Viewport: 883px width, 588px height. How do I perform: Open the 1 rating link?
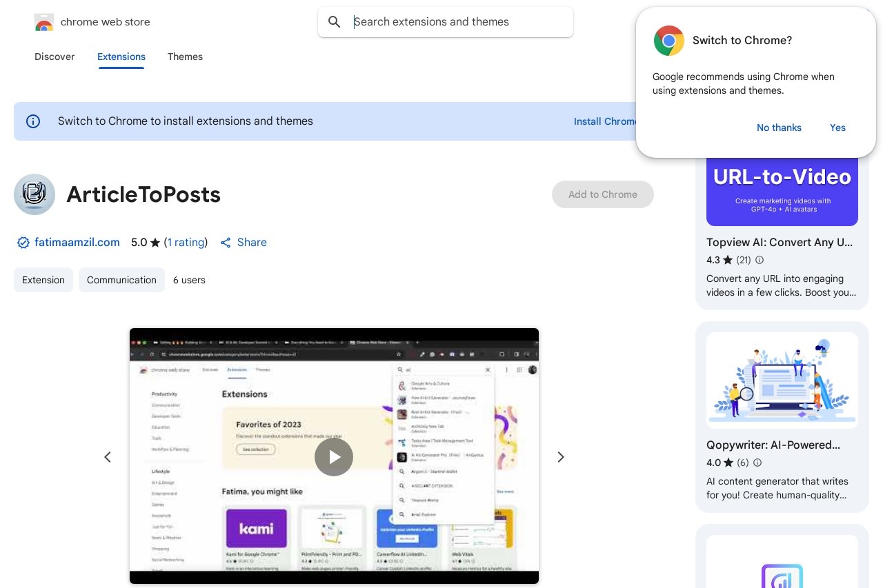(186, 243)
